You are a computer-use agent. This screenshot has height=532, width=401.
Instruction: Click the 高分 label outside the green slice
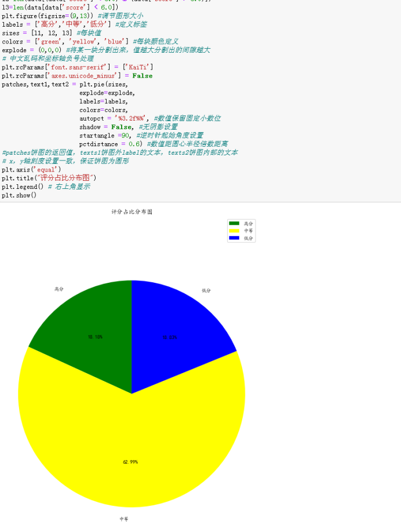pyautogui.click(x=59, y=289)
